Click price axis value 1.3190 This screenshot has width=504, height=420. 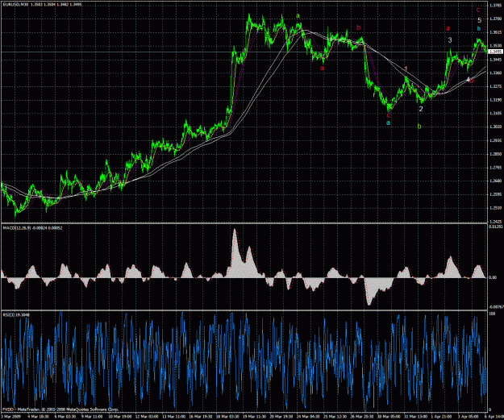(x=495, y=100)
